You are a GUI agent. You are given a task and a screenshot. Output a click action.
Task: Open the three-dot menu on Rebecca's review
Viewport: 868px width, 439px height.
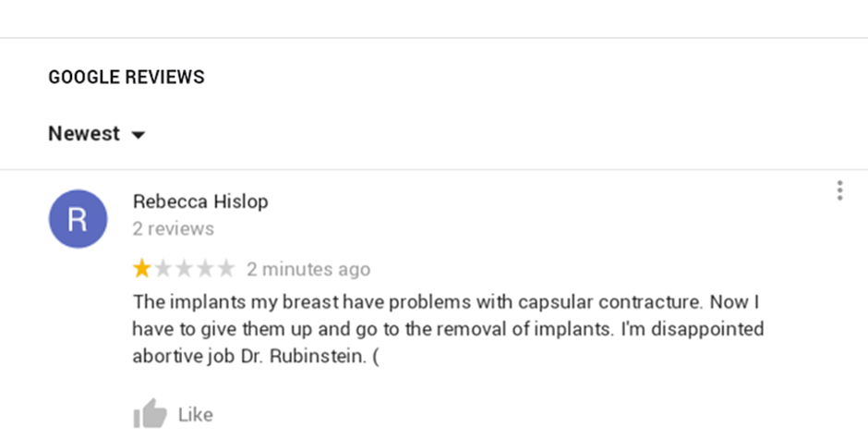pos(839,190)
